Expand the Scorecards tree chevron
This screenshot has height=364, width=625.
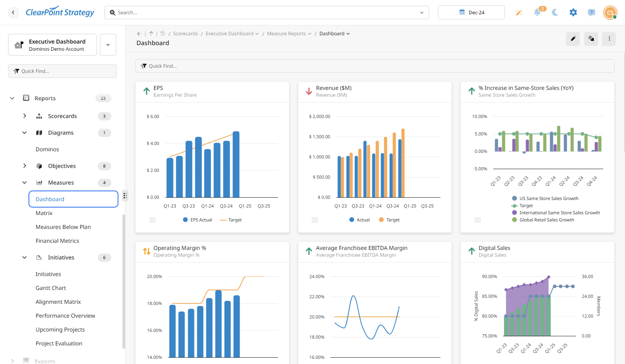pos(25,116)
